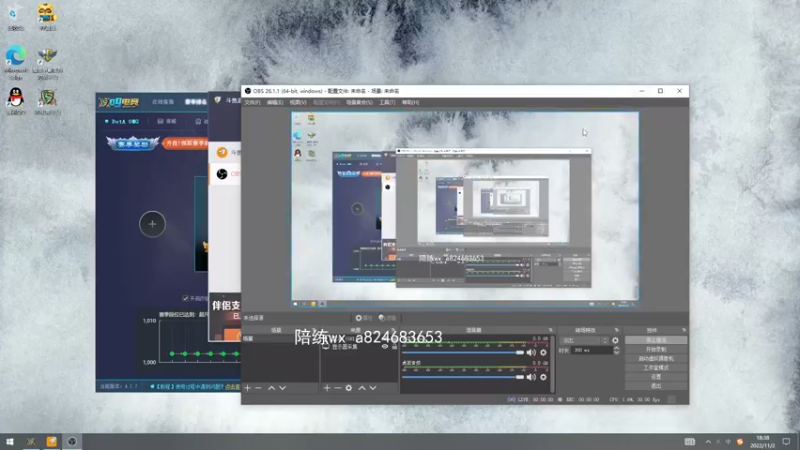Select the orange icon row in middle window
800x450 pixels.
pyautogui.click(x=225, y=152)
